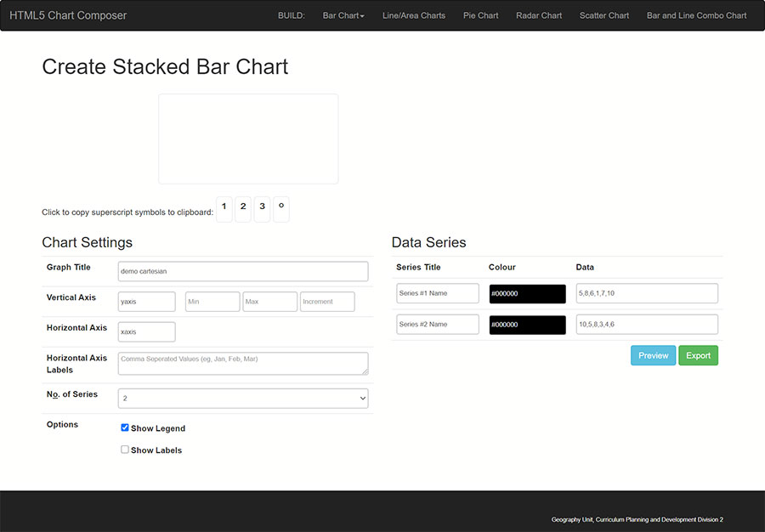Switch to Radar Chart builder

coord(539,15)
